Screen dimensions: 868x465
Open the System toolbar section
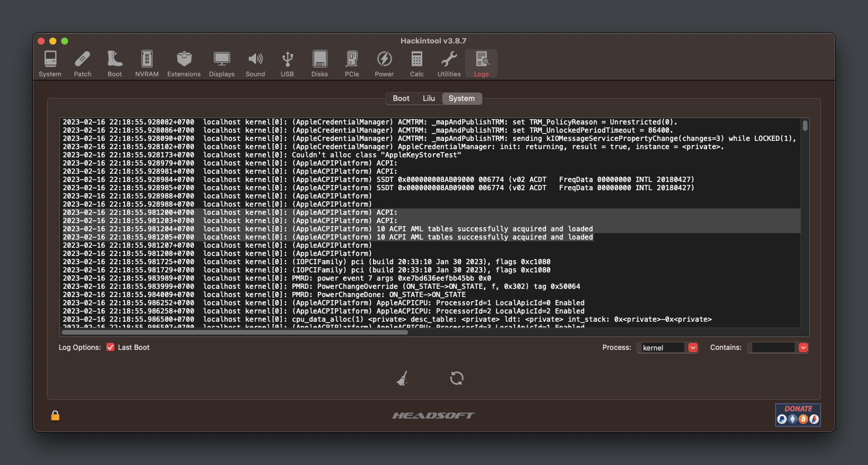click(50, 64)
